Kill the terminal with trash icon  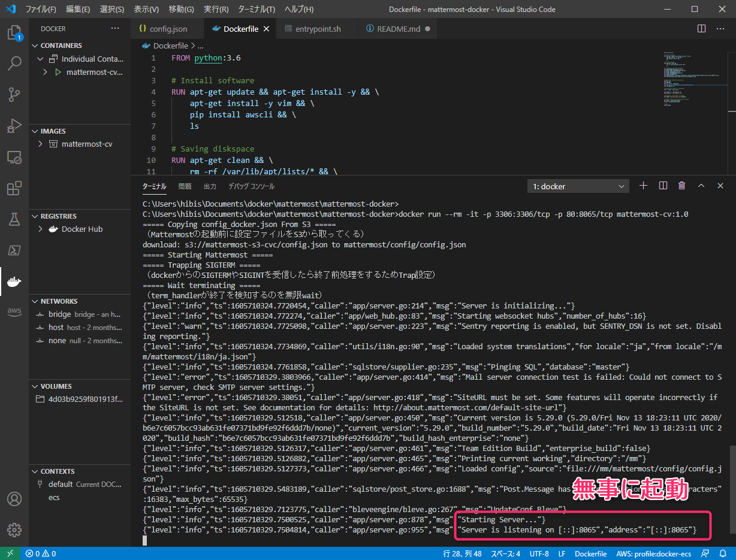[682, 186]
